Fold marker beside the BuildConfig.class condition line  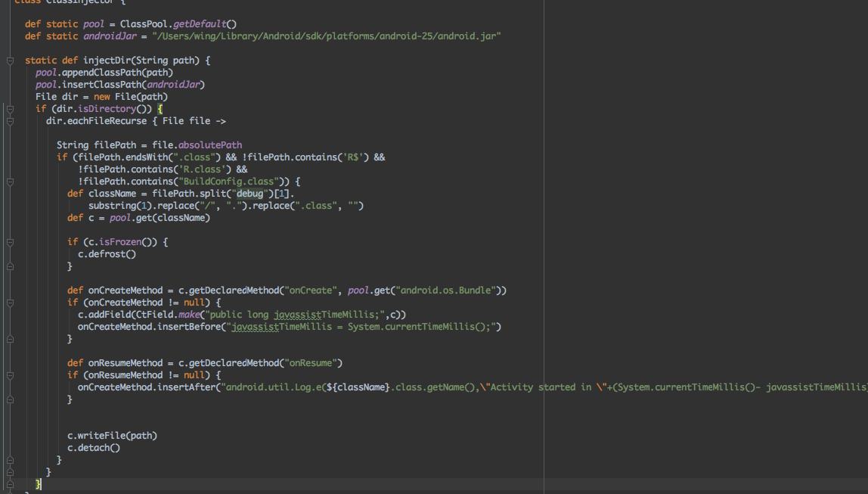click(10, 182)
